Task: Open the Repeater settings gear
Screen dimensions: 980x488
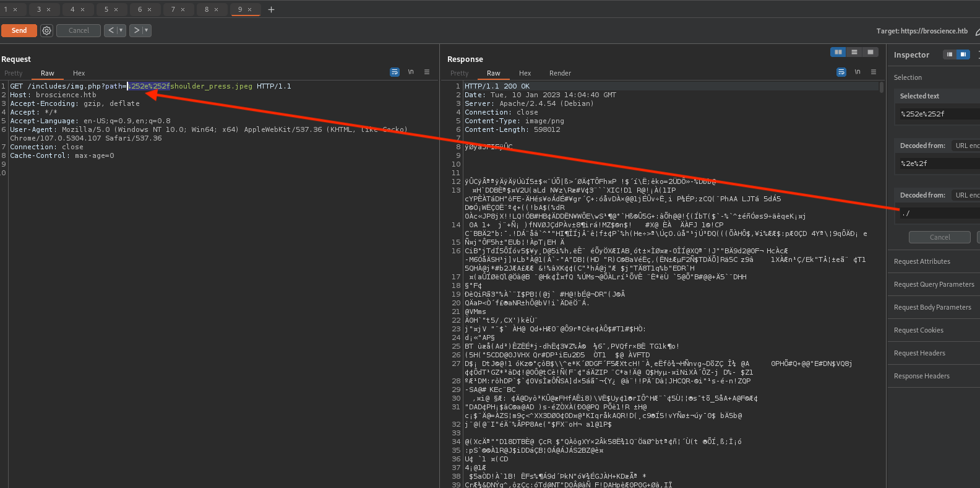Action: (46, 30)
